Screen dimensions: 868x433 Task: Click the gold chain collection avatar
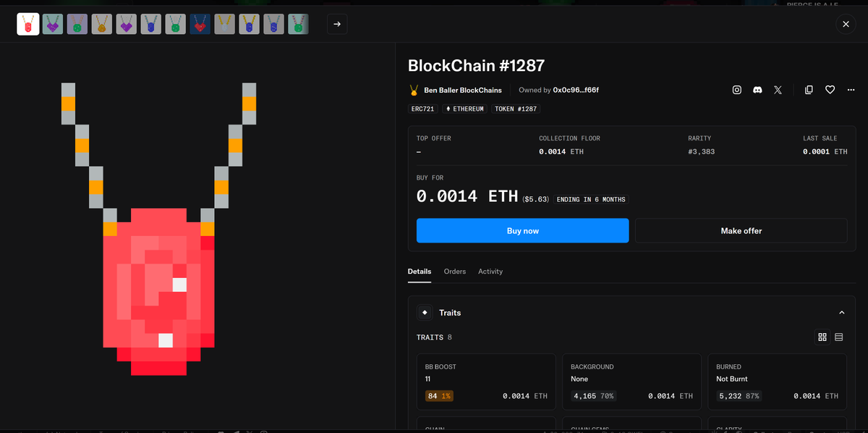click(414, 91)
